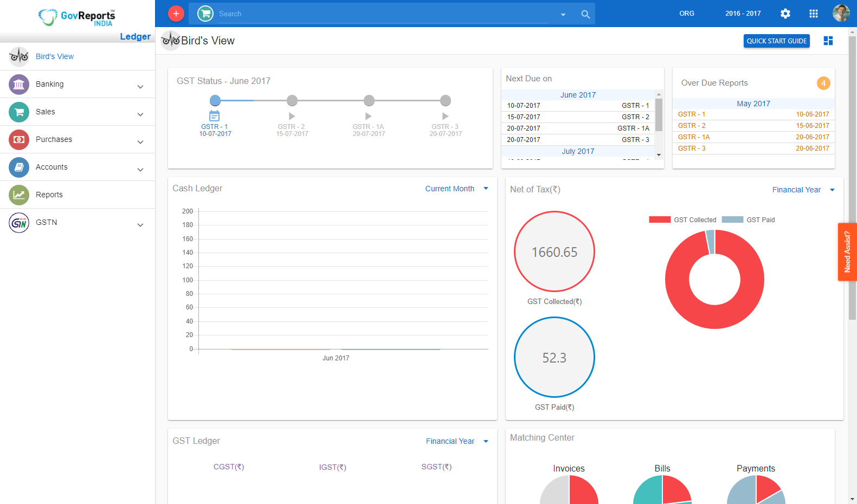Click the GSTR-2 timeline dot

point(292,100)
